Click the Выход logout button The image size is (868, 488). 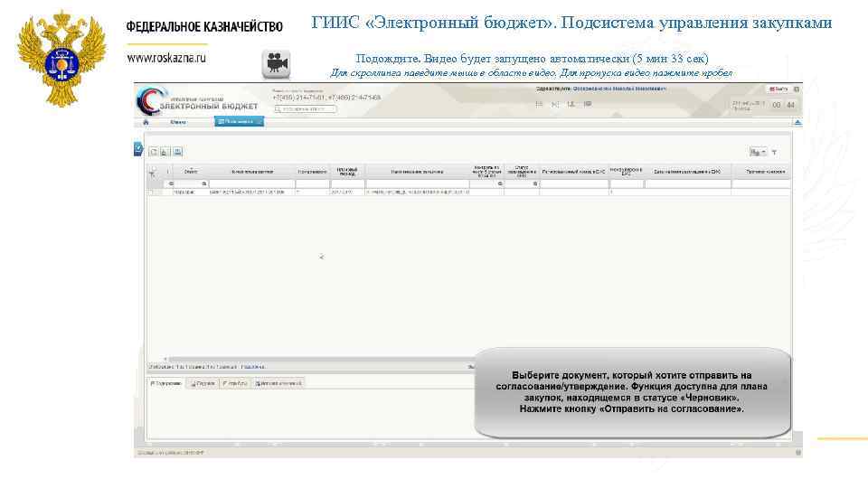(x=778, y=89)
